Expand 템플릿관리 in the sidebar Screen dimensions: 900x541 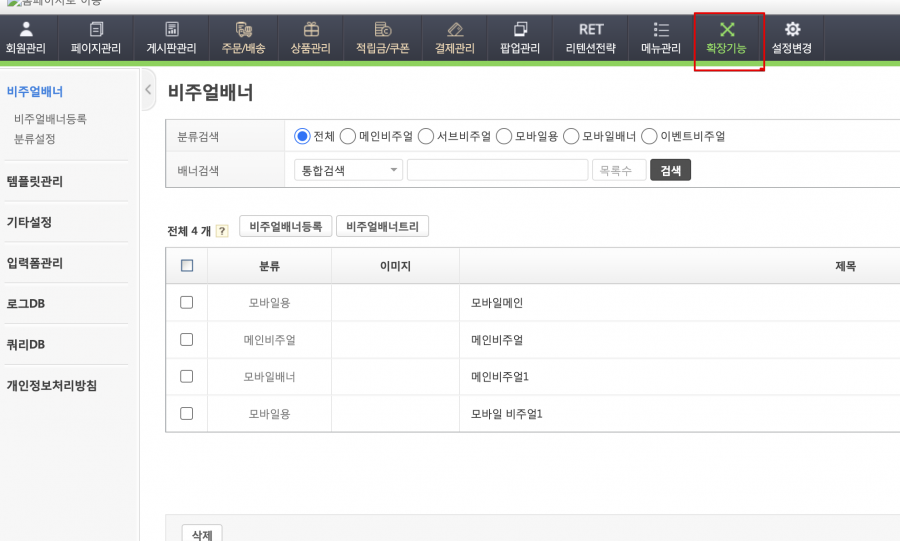pos(35,181)
